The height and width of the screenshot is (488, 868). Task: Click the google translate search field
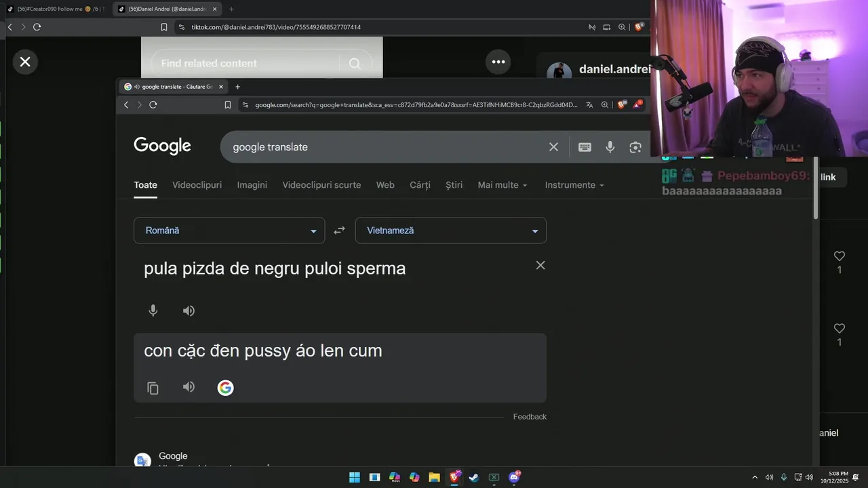387,147
